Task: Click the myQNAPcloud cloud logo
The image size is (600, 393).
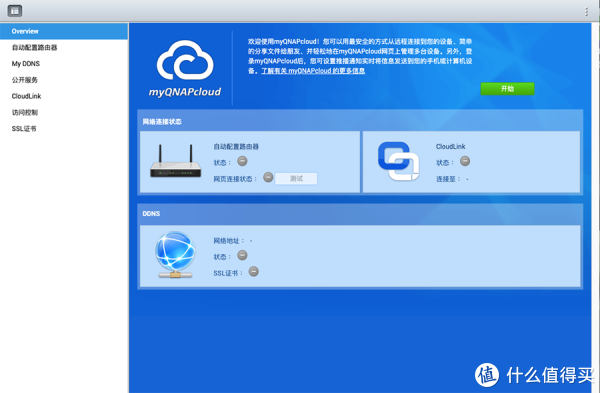Action: click(x=185, y=60)
